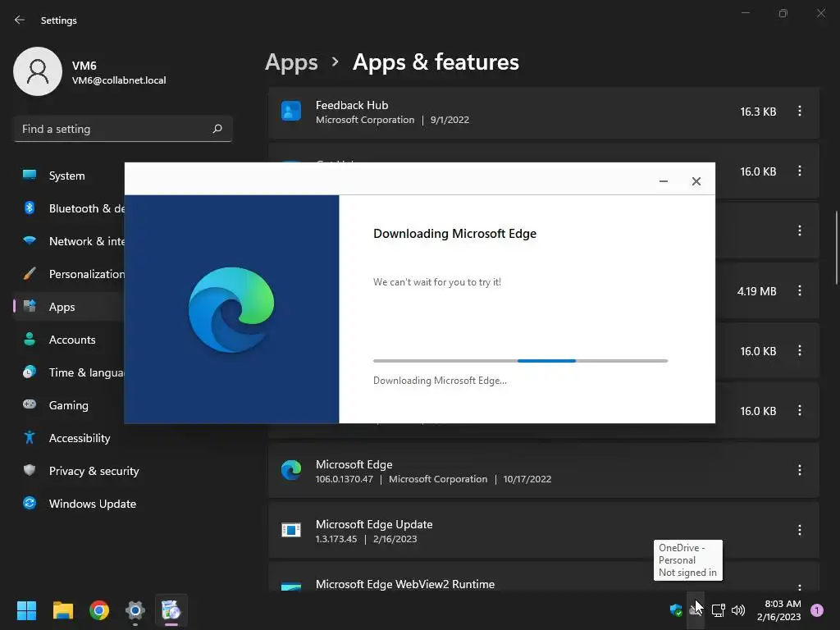Select the Microsoft Edge app entry
The image size is (840, 630).
(544, 471)
